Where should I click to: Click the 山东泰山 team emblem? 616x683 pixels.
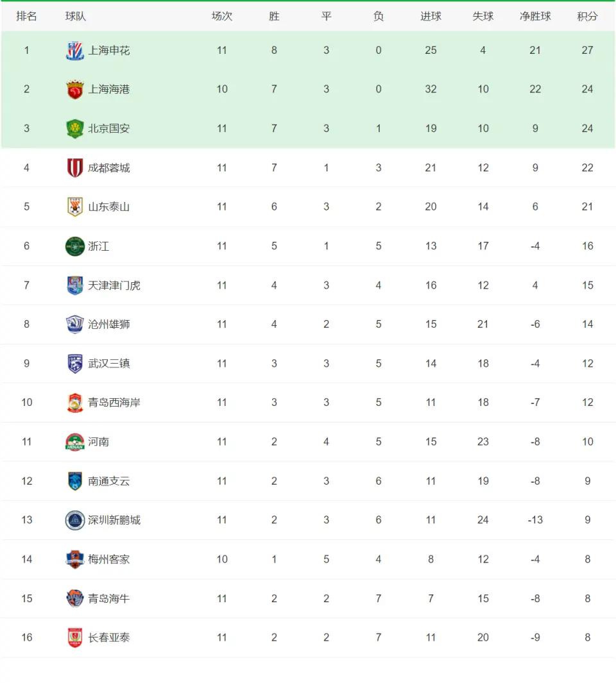(x=74, y=207)
